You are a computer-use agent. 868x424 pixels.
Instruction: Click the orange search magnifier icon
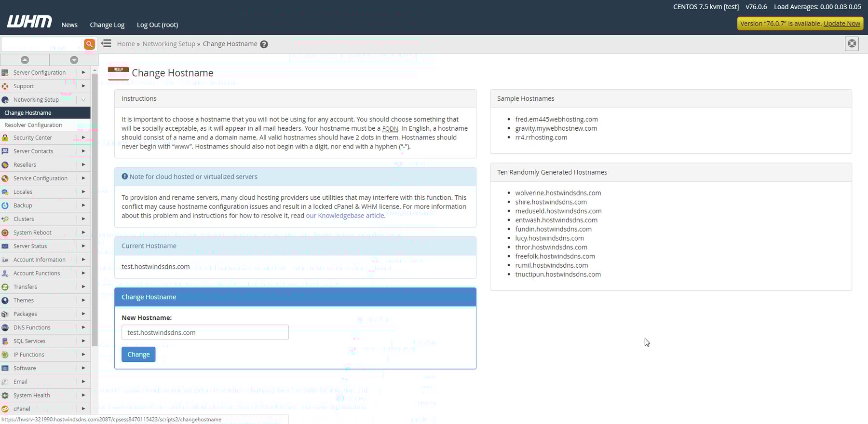(x=89, y=44)
